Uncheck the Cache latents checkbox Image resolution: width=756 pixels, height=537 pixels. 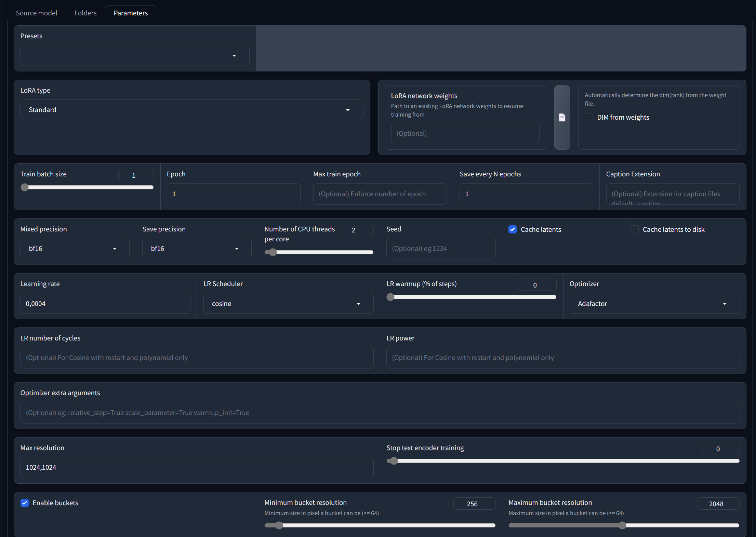512,229
